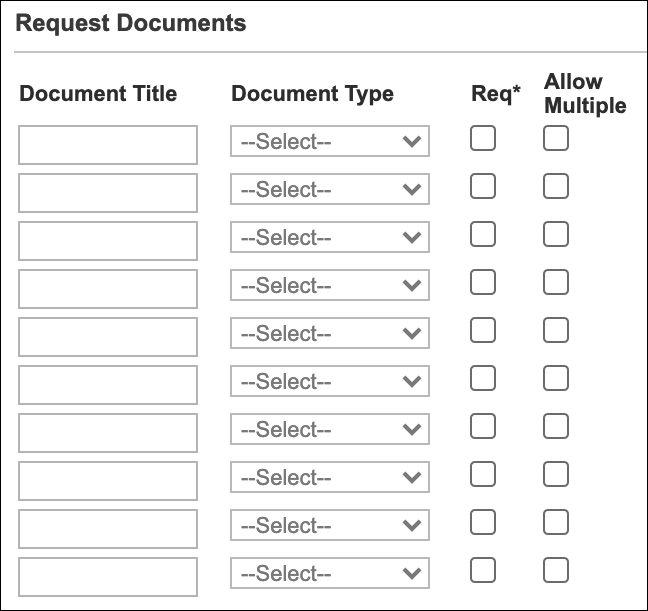Enable Allow Multiple in the last row
The image size is (648, 611).
[556, 570]
